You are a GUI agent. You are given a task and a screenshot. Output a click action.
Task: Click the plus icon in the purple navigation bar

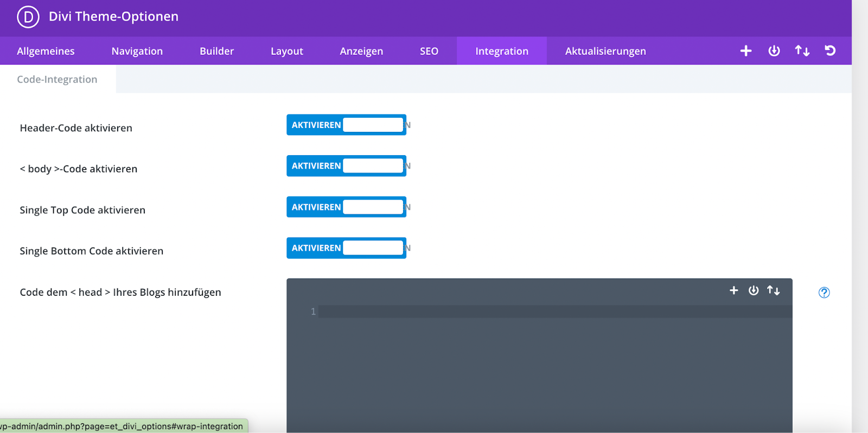(746, 50)
